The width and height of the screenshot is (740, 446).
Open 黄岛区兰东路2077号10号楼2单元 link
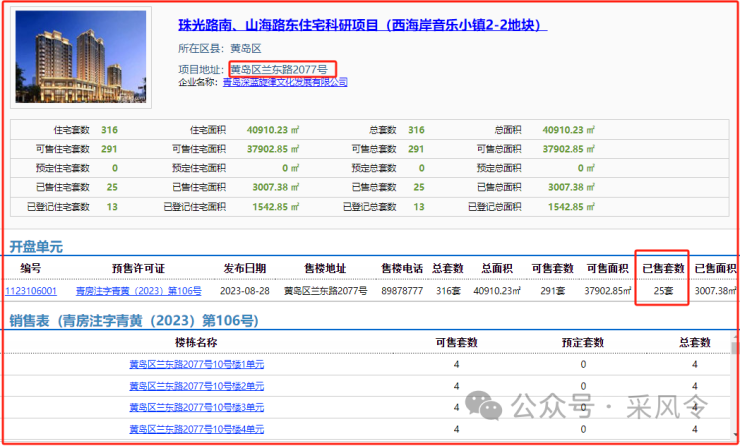point(196,386)
